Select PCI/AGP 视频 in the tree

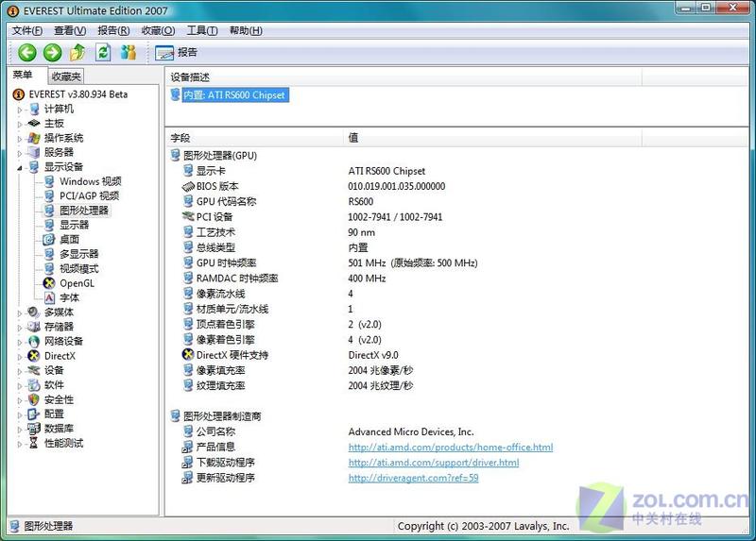(89, 195)
